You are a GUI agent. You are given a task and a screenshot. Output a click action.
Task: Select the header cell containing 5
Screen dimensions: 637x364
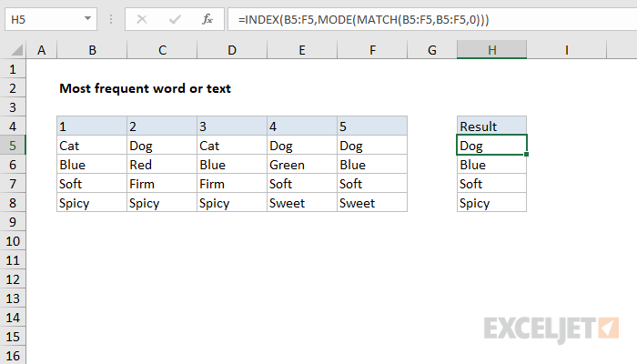(x=372, y=126)
